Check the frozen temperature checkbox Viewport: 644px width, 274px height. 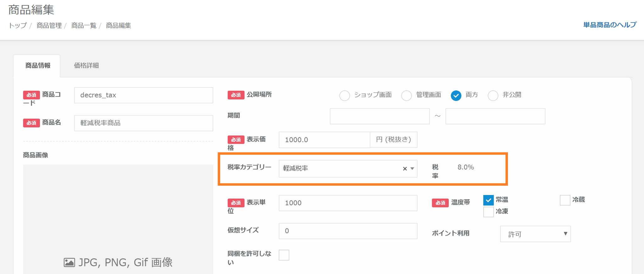[x=488, y=212]
